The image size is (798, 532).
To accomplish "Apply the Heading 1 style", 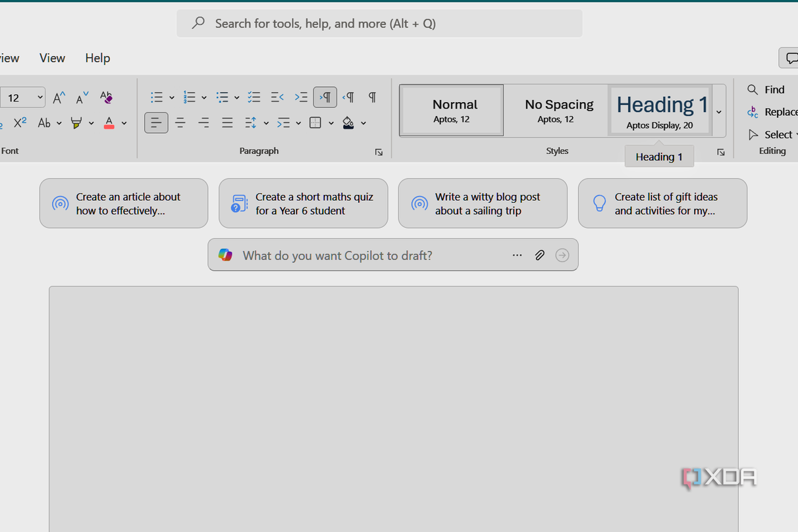I will coord(660,110).
